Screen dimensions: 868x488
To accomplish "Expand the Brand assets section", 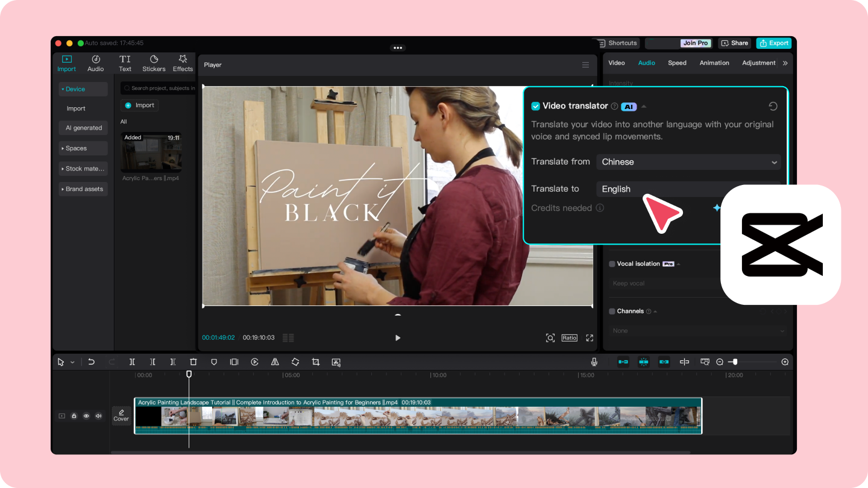I will pyautogui.click(x=83, y=189).
